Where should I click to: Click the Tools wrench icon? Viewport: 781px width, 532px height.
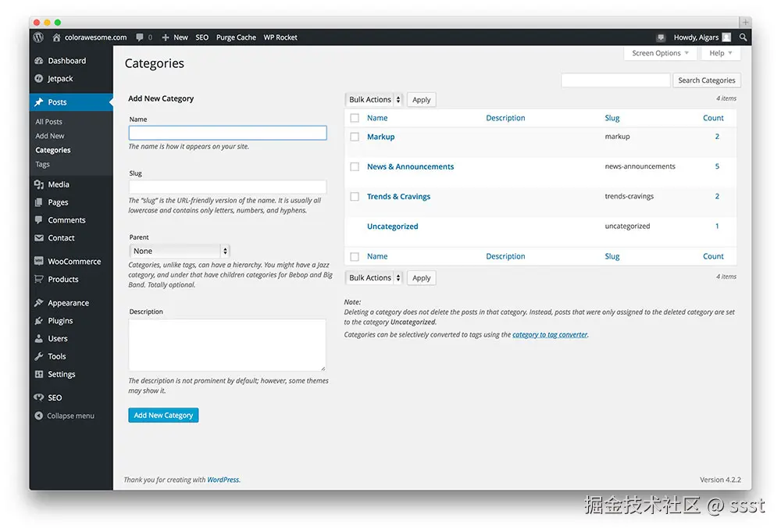pos(39,356)
